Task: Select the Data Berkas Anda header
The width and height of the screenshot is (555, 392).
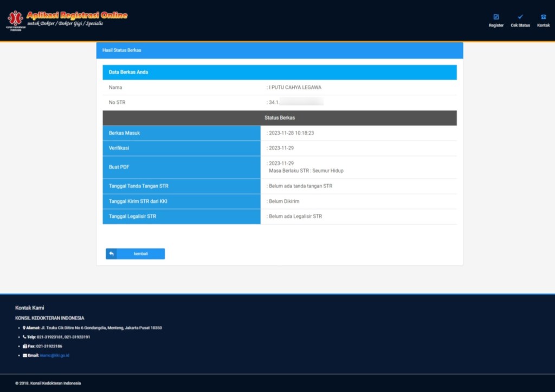Action: tap(128, 72)
